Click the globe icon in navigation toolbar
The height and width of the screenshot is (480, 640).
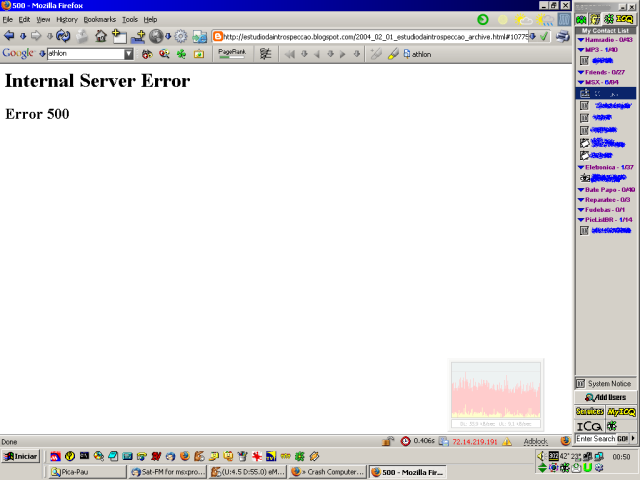[x=156, y=36]
